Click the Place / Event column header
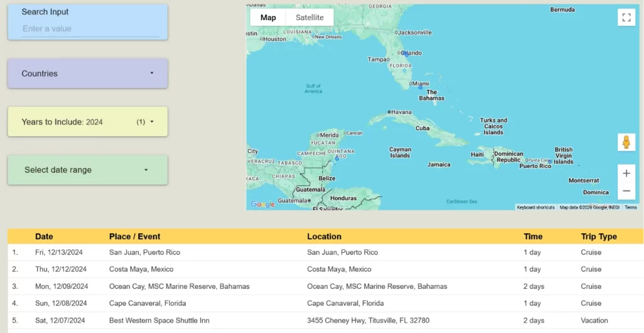 coord(135,237)
